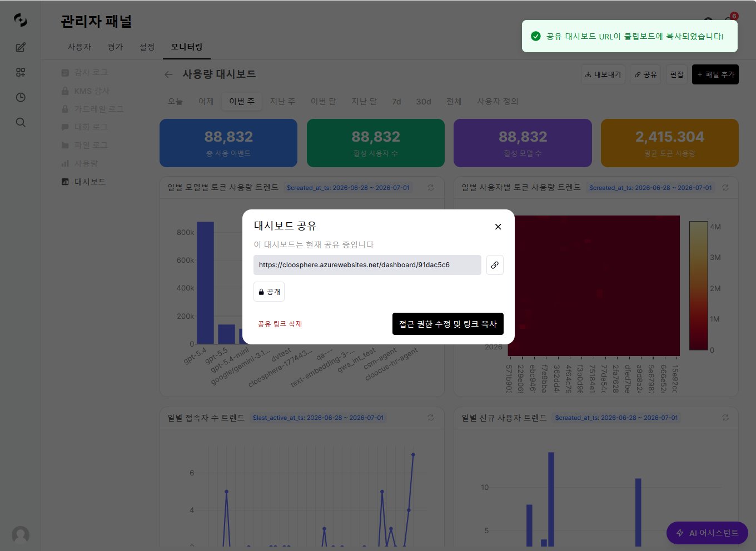
Task: Select the 지난 달 date range
Action: click(364, 102)
